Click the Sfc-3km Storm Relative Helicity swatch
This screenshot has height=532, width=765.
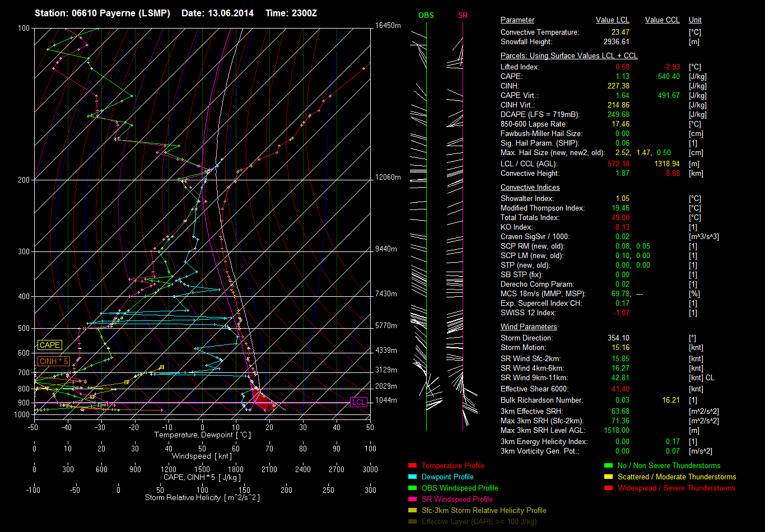click(413, 511)
